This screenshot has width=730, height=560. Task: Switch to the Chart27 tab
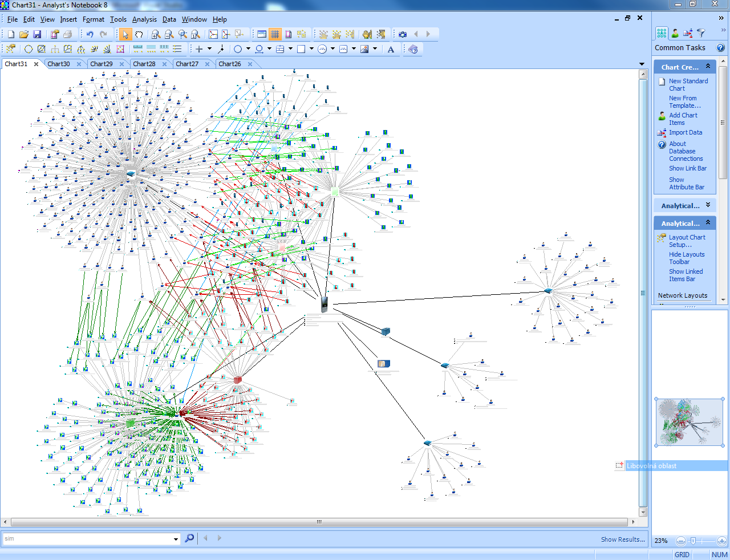click(x=187, y=64)
